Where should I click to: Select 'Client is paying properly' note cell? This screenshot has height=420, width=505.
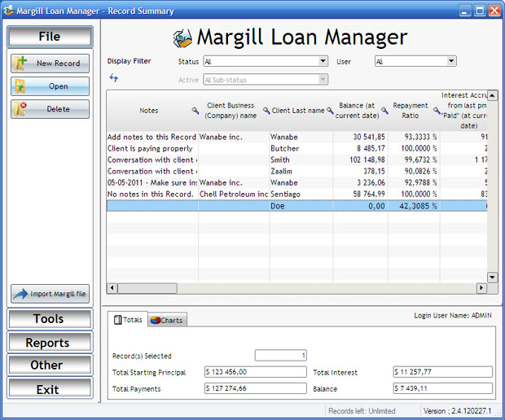152,148
